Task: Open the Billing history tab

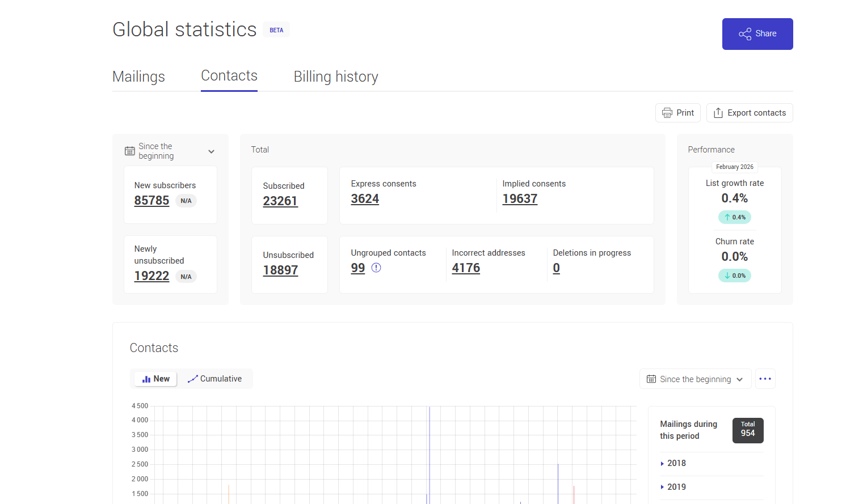Action: (335, 76)
